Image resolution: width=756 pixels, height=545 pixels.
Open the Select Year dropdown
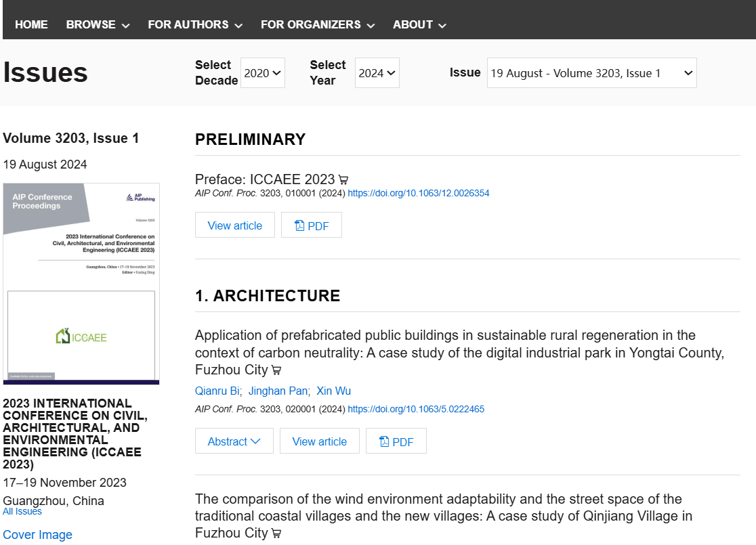coord(377,73)
